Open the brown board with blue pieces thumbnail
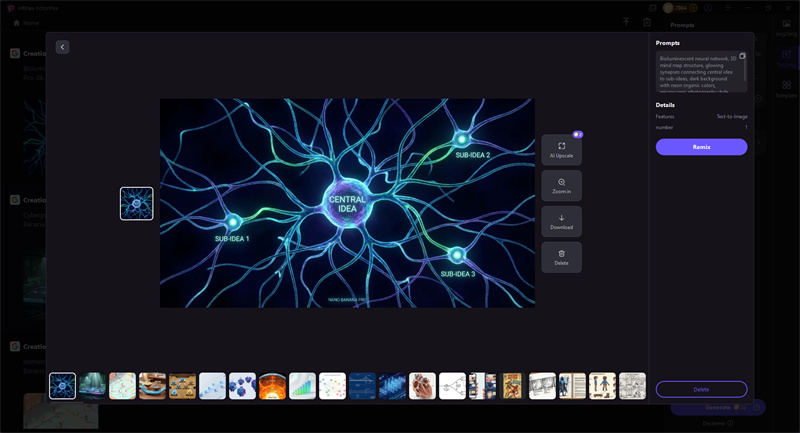Screen dimensions: 800x433 182,386
